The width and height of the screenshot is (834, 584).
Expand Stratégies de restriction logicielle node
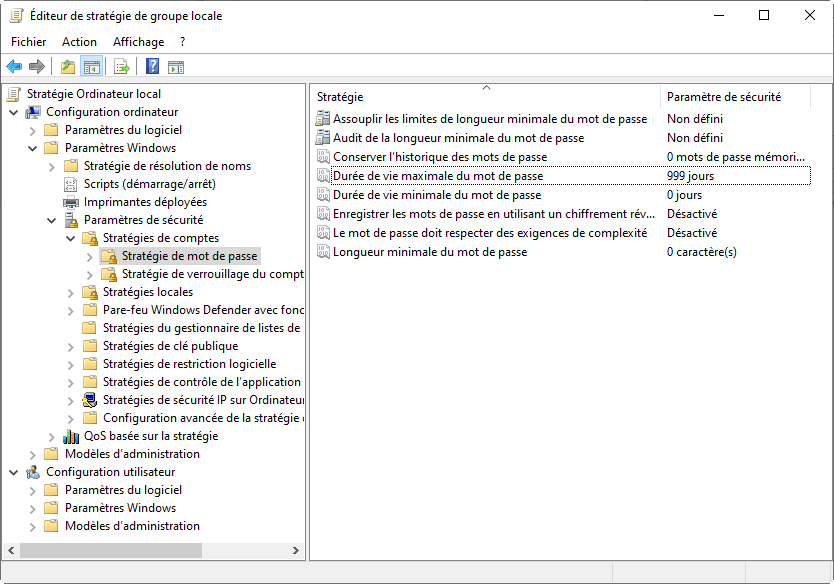tap(70, 365)
